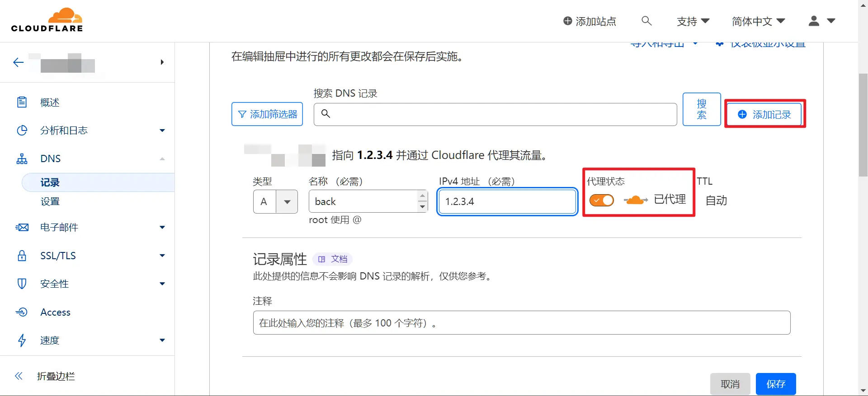Expand the 分析和日志 section arrow
Screen dimensions: 868x396
click(162, 130)
